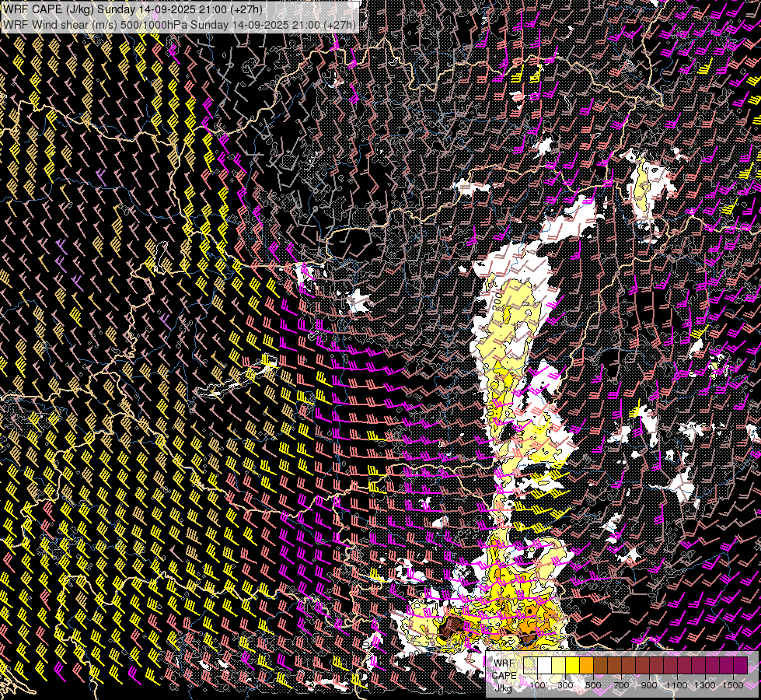This screenshot has height=700, width=761.
Task: Click "(+27h)" in the wind shear title
Action: tap(338, 24)
